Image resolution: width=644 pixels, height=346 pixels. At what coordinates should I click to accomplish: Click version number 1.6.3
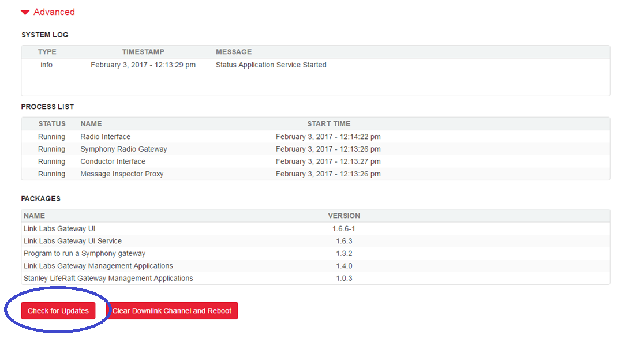[344, 241]
